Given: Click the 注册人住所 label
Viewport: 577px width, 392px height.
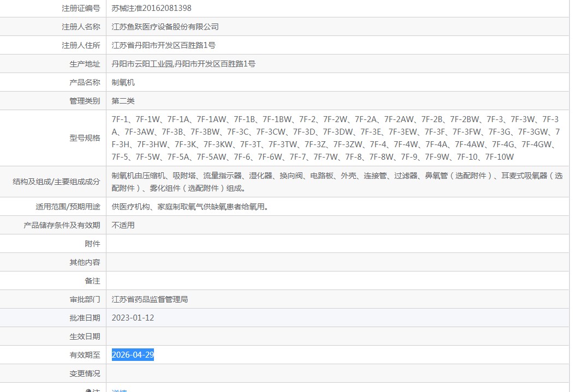Looking at the screenshot, I should click(81, 45).
